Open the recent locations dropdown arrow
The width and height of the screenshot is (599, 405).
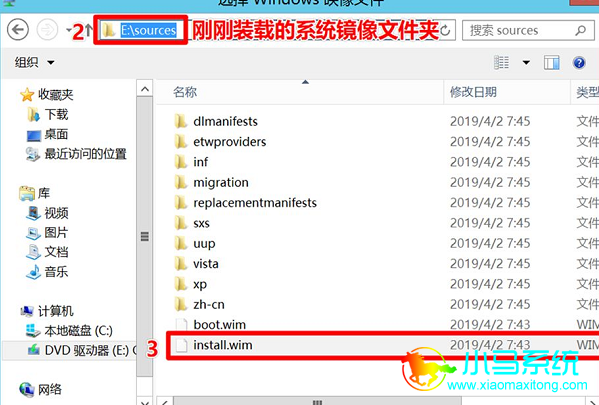(68, 30)
